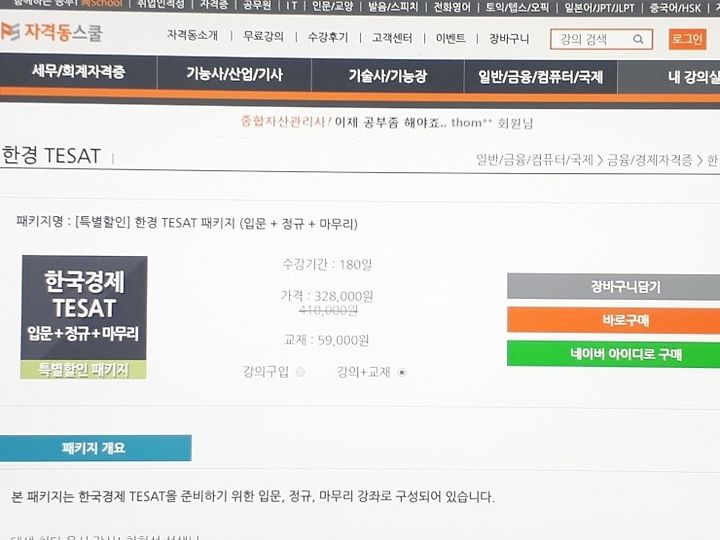This screenshot has width=720, height=540.
Task: Select the 강의구입 radio option
Action: click(x=300, y=372)
